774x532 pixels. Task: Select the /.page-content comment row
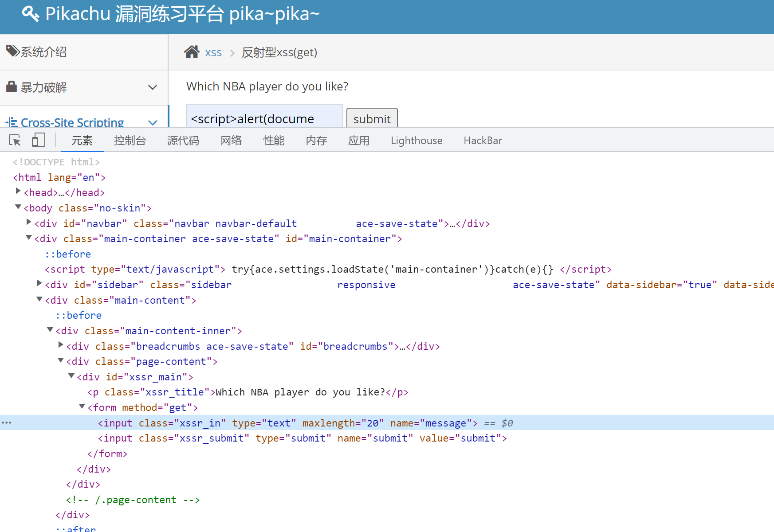387,500
